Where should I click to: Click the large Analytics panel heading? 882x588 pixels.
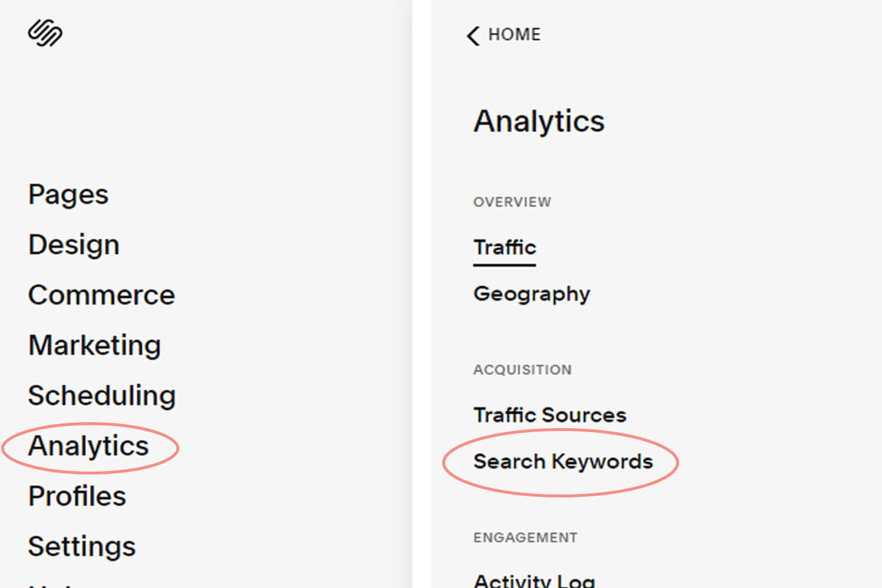click(x=539, y=122)
